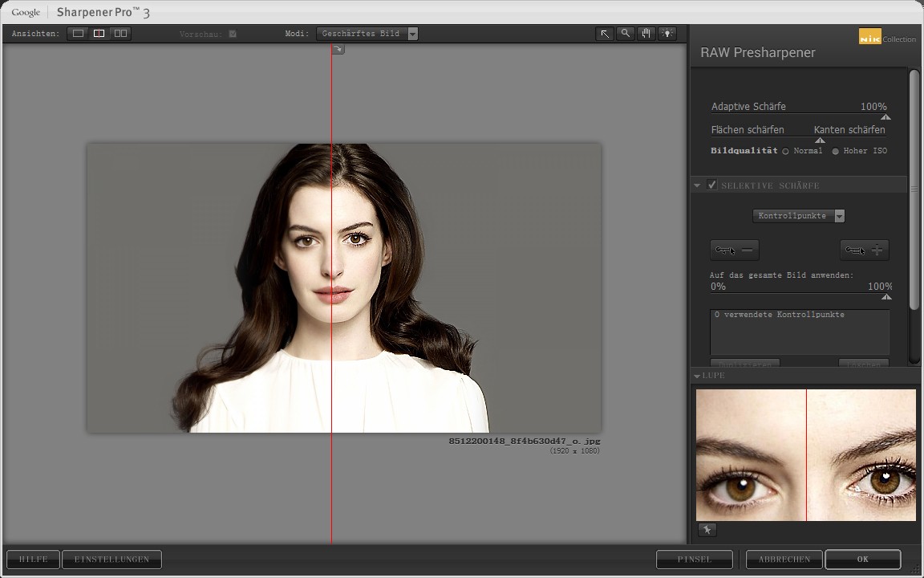
Task: Adjust the Adaptive Schärfe slider marker
Action: tap(885, 116)
